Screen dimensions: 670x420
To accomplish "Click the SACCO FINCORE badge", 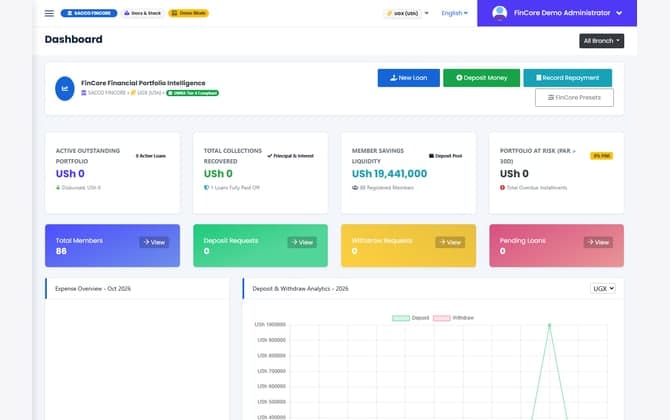I will [89, 13].
